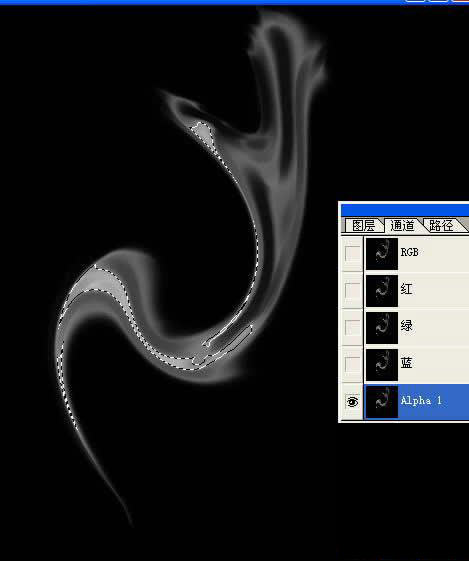The height and width of the screenshot is (561, 469).
Task: Select the Alpha 1 channel label
Action: tap(421, 400)
